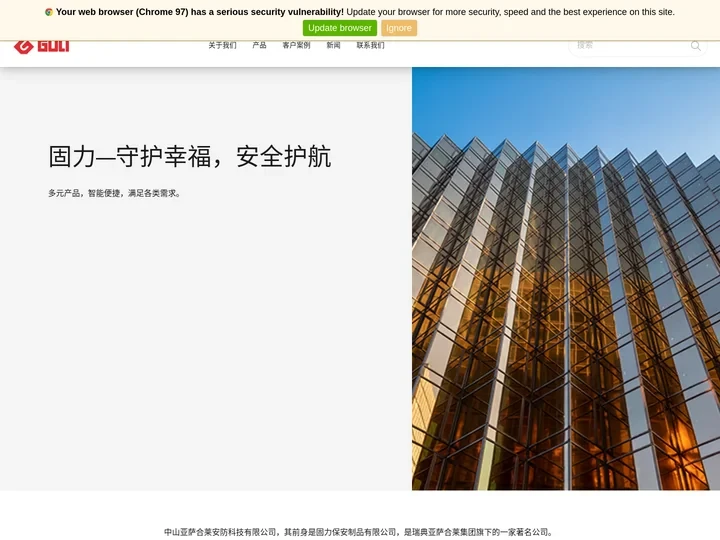Screen dimensions: 720x540
Task: Click the headline 固力—守护幸福，安全护航
Action: (x=190, y=156)
